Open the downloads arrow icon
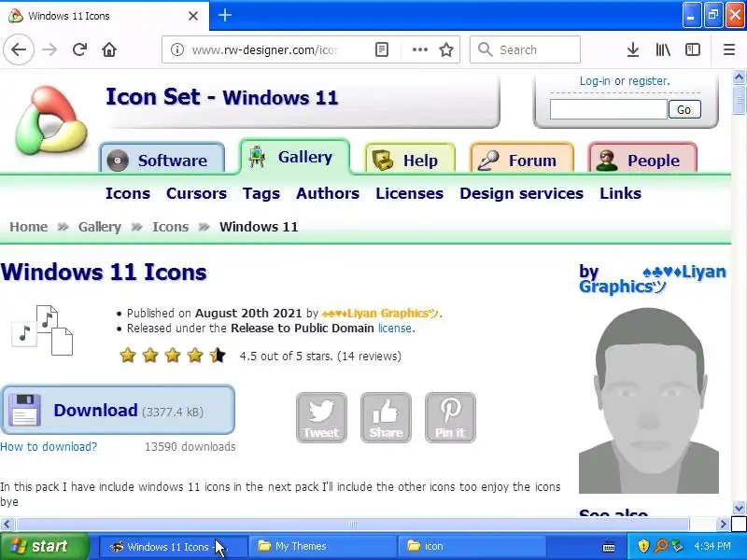Image resolution: width=747 pixels, height=560 pixels. click(x=633, y=49)
